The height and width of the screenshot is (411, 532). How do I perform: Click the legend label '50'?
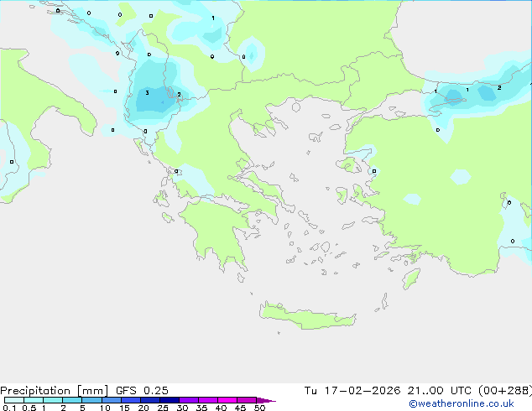[x=259, y=408]
